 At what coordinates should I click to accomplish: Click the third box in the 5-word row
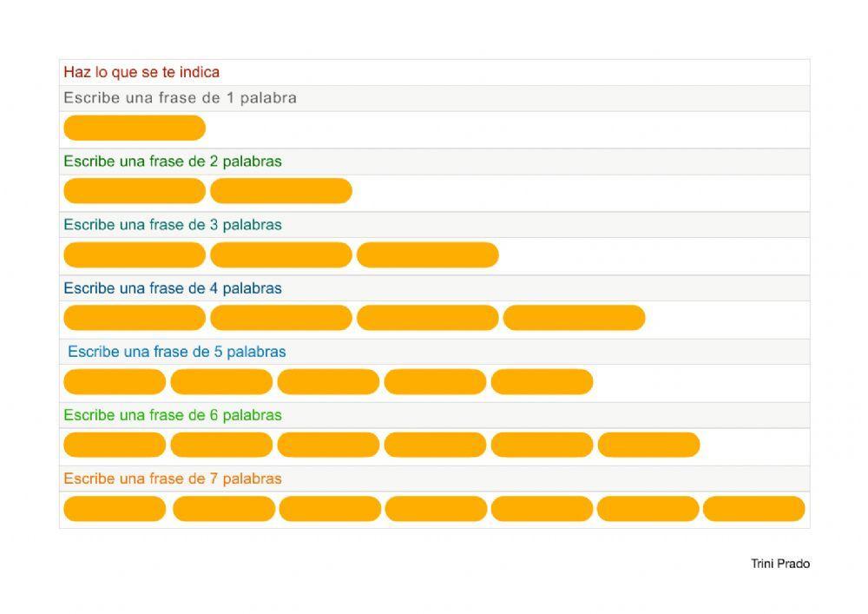click(x=328, y=381)
